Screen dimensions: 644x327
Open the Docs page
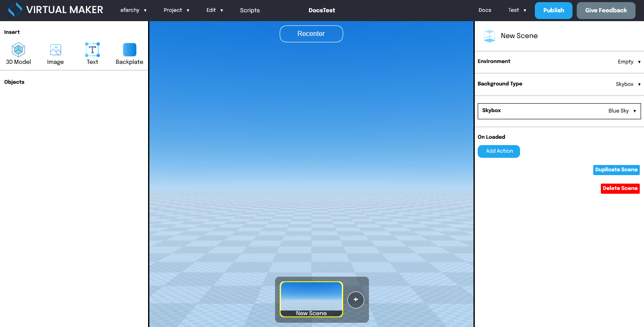click(485, 10)
